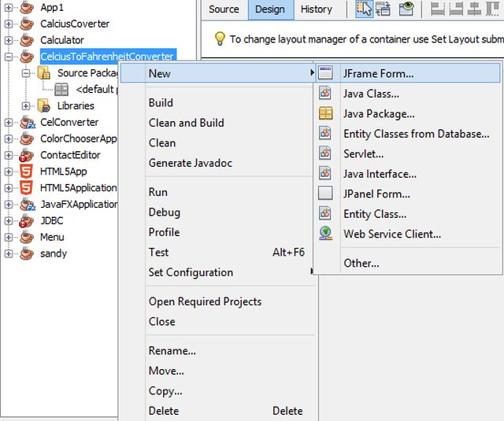Open the New submenu

coord(217,73)
